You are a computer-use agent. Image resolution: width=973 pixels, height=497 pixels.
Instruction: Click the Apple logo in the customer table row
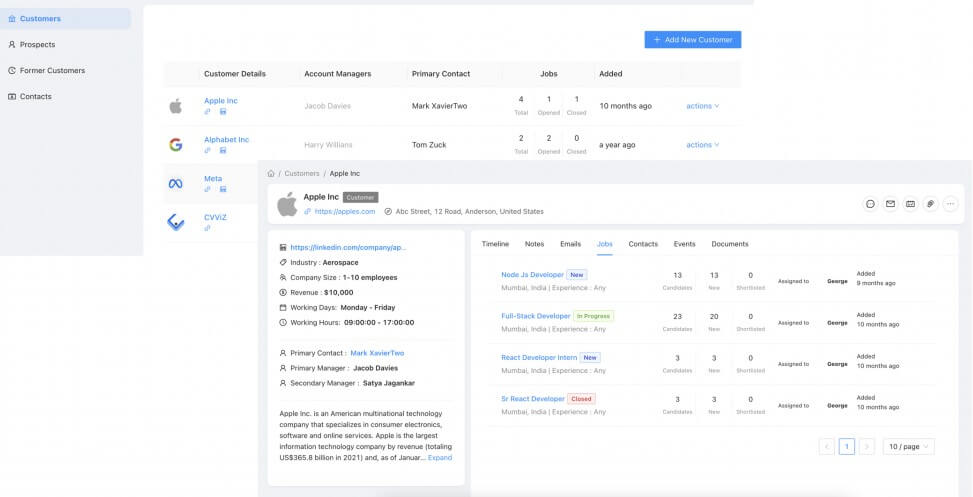[x=176, y=106]
